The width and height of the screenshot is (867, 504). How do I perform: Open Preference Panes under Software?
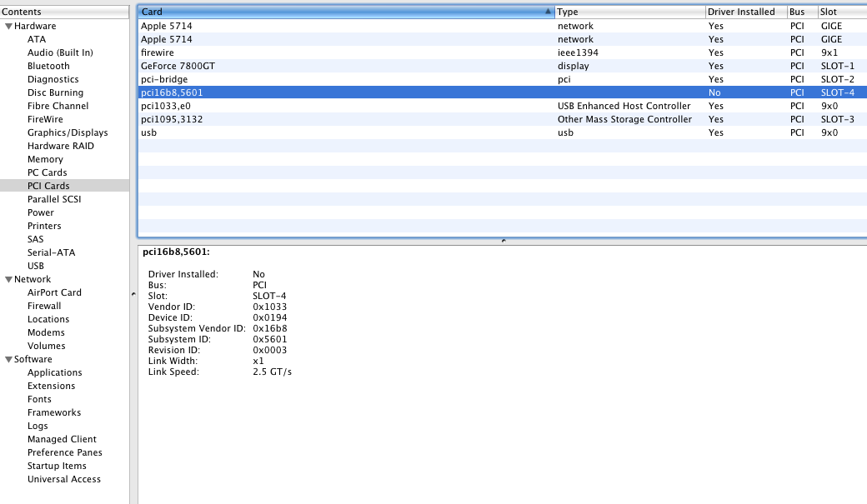[x=65, y=452]
